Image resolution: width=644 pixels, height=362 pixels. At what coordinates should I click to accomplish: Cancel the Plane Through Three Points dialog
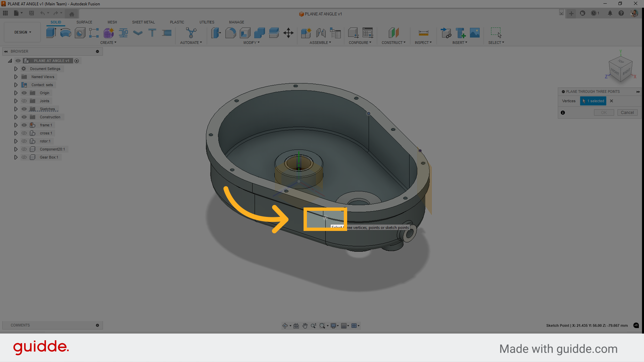click(627, 113)
